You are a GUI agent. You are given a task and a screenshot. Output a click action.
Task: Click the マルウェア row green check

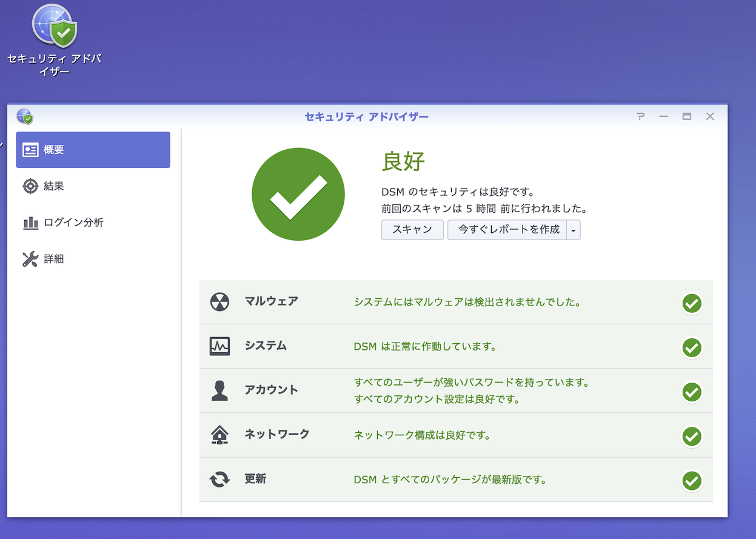click(691, 303)
